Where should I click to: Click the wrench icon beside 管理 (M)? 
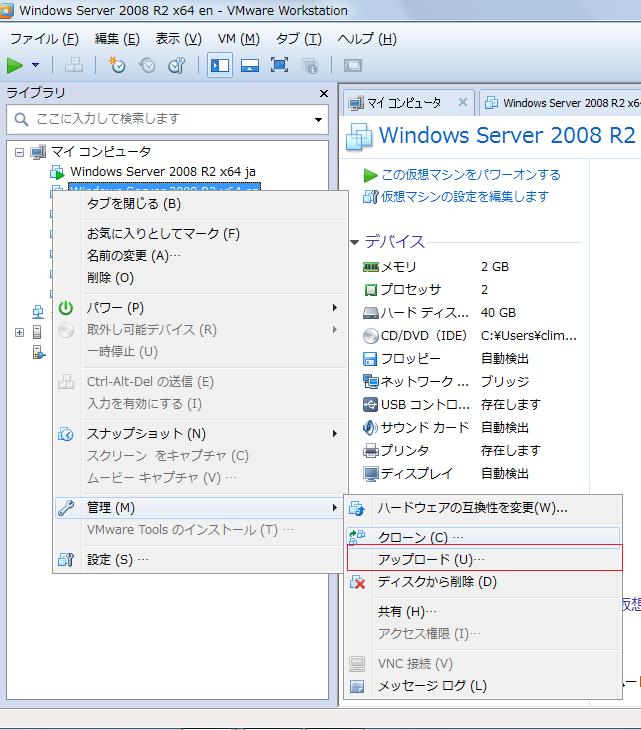(x=66, y=508)
